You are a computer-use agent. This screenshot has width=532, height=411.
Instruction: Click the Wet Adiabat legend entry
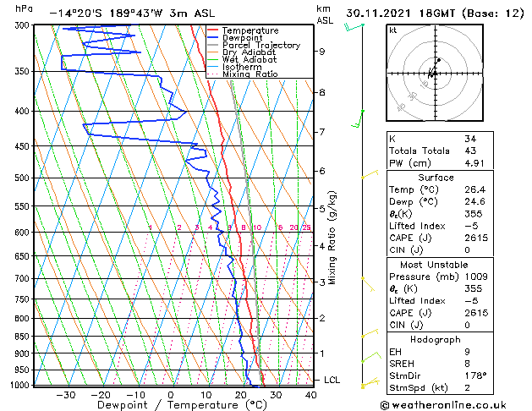tap(242, 60)
